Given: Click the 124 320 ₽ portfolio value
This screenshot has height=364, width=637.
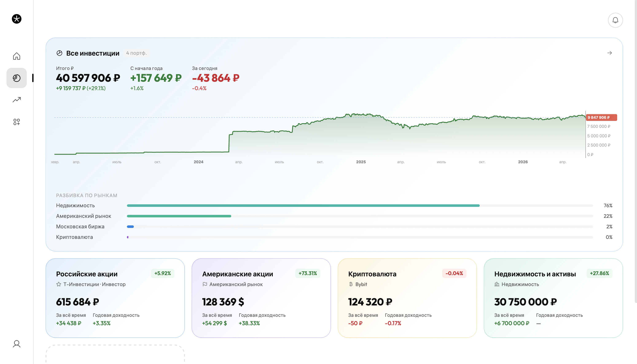Looking at the screenshot, I should pos(370,302).
